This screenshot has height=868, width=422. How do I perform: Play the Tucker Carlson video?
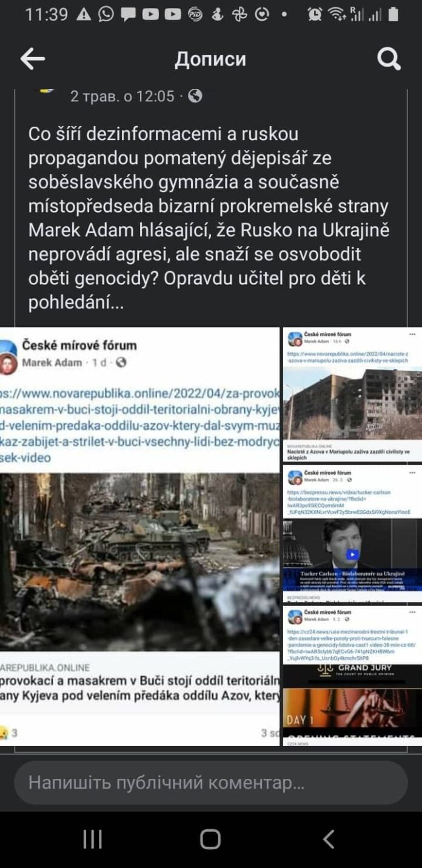(x=352, y=554)
